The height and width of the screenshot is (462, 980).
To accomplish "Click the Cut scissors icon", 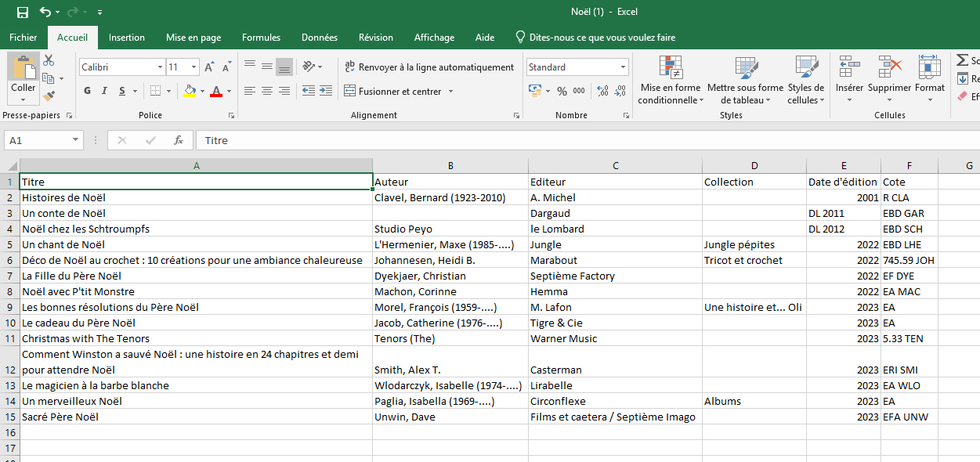I will pyautogui.click(x=49, y=60).
